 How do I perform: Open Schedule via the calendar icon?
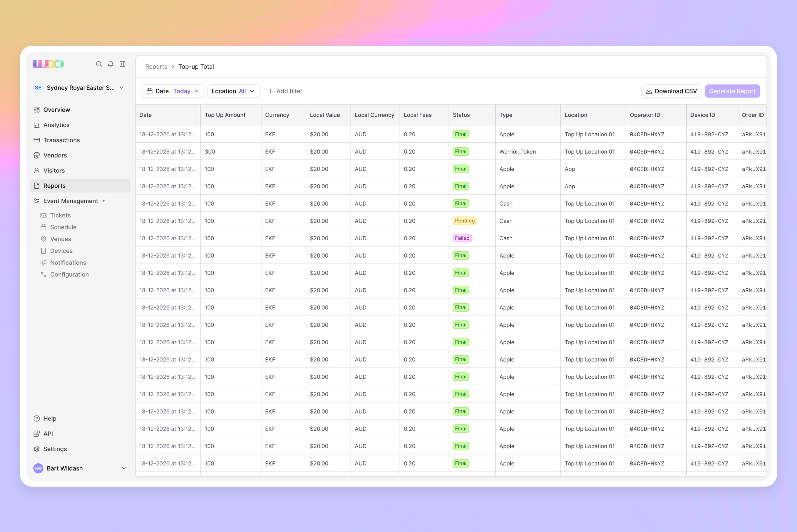(x=43, y=227)
